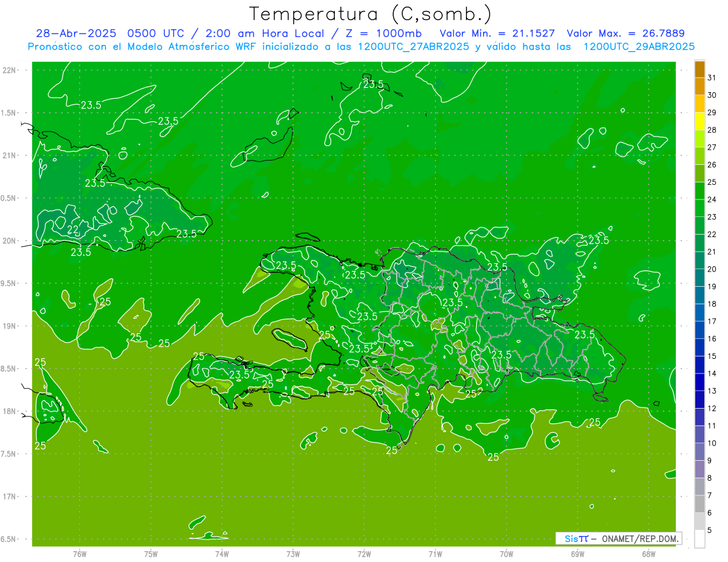This screenshot has width=728, height=562.
Task: Click the legend value "16"
Action: click(x=712, y=338)
